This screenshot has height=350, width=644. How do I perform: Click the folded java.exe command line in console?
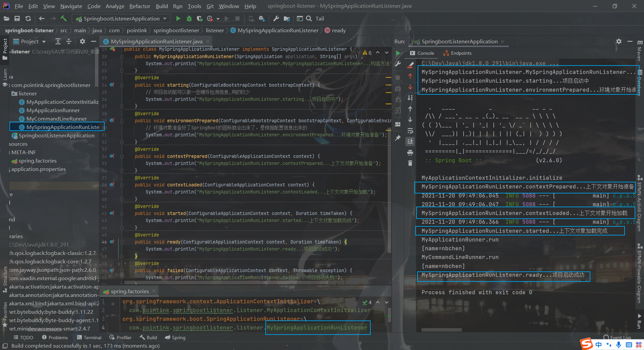tap(490, 63)
